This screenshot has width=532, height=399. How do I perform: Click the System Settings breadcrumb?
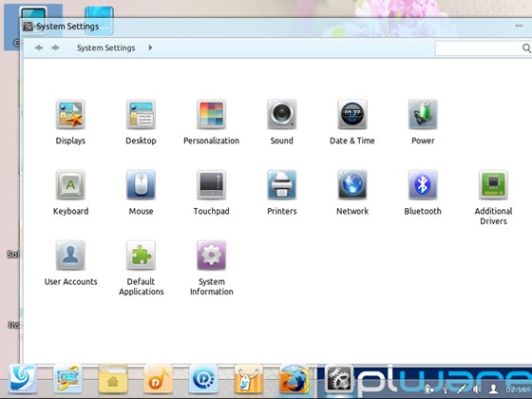(x=105, y=47)
